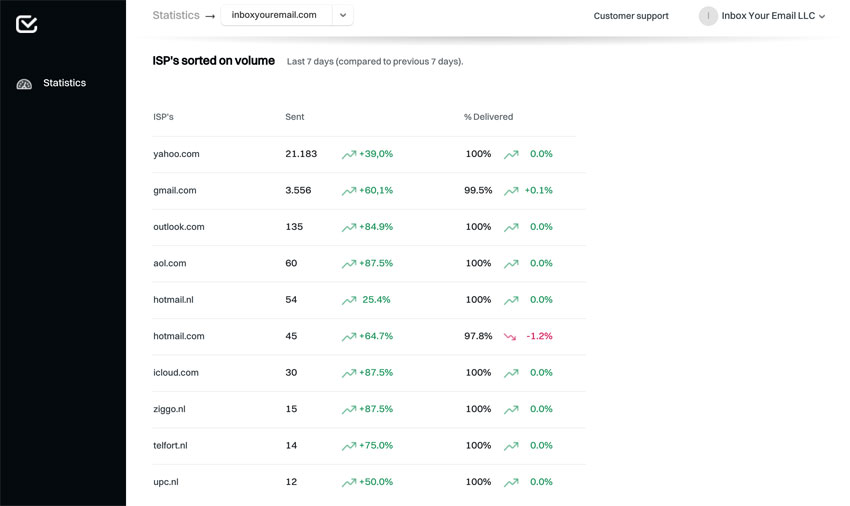
Task: Click the ISP's column header
Action: [x=163, y=117]
